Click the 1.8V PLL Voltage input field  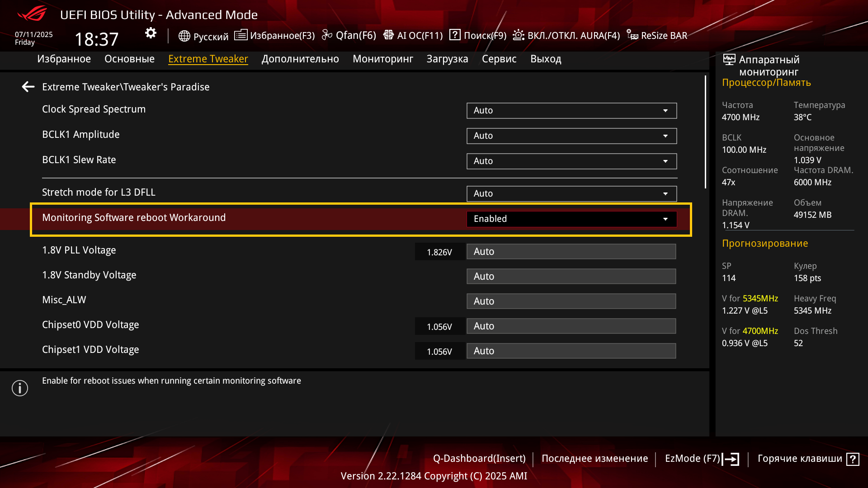pyautogui.click(x=571, y=252)
